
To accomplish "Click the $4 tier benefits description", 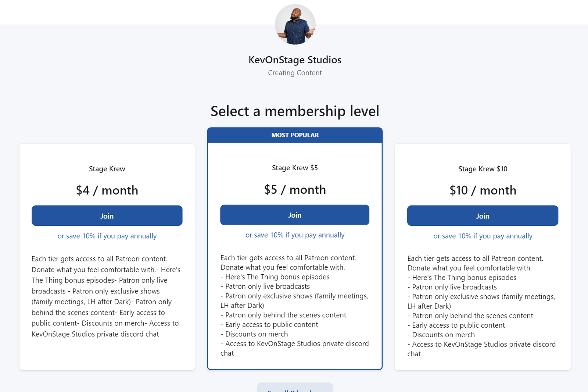I will point(106,296).
